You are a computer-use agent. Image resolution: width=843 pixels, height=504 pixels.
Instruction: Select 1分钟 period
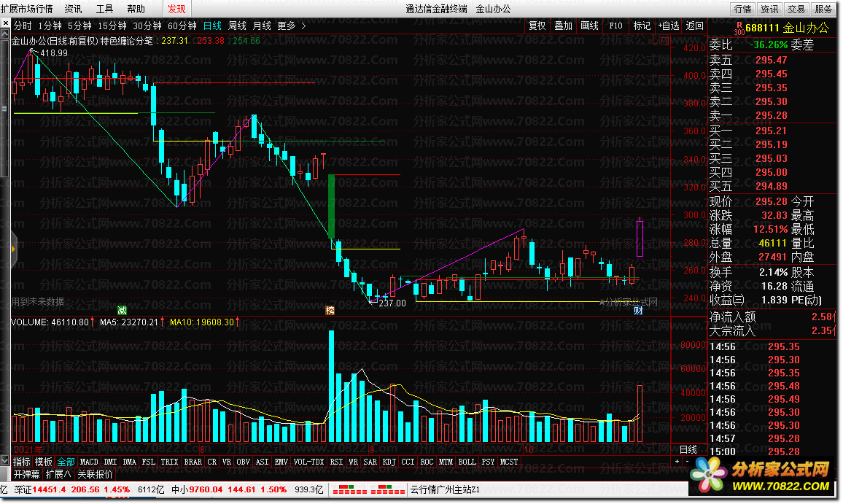tap(50, 26)
